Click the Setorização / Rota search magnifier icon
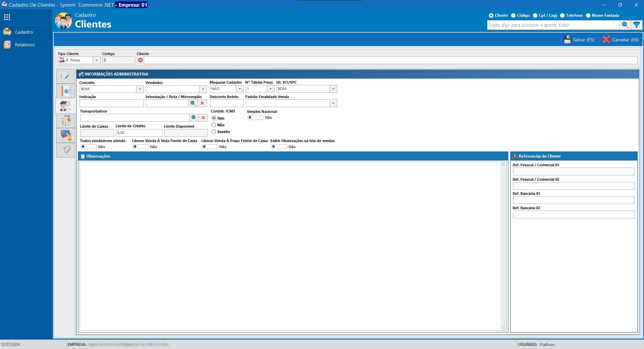Viewport: 644px width, 349px height. click(x=193, y=103)
